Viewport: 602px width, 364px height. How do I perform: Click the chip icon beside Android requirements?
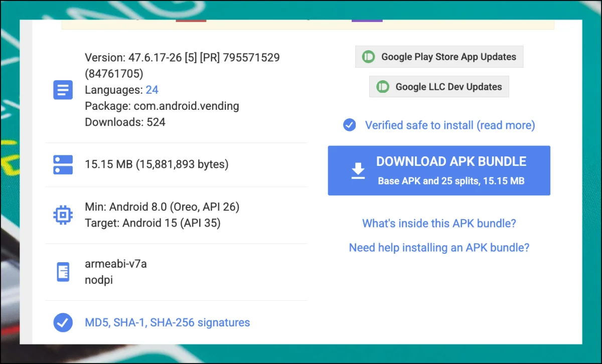[x=63, y=215]
